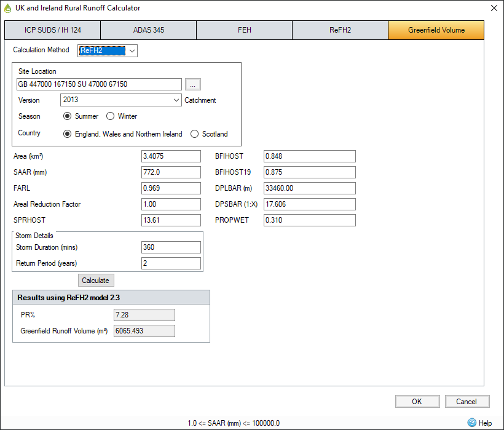Switch to the ICP SUDS / IH 124 tab
This screenshot has height=430, width=504.
52,30
